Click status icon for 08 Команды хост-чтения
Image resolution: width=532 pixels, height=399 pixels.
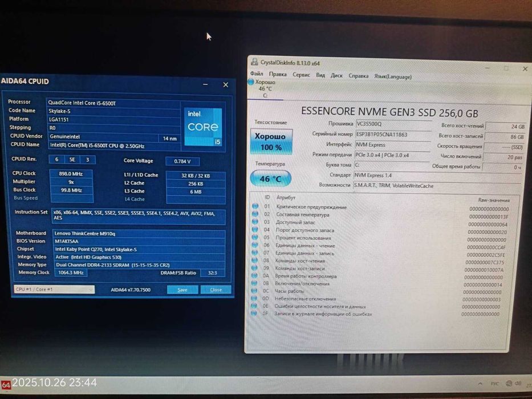pyautogui.click(x=254, y=260)
